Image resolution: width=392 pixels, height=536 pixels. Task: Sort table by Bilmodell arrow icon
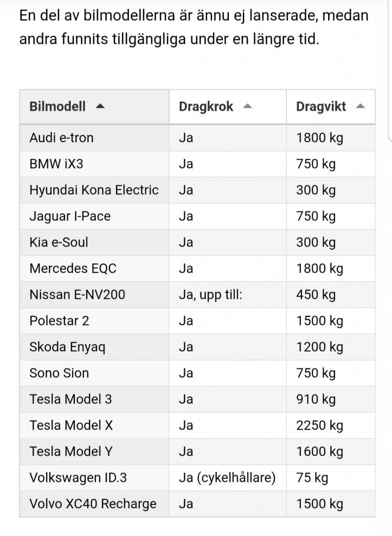click(100, 106)
